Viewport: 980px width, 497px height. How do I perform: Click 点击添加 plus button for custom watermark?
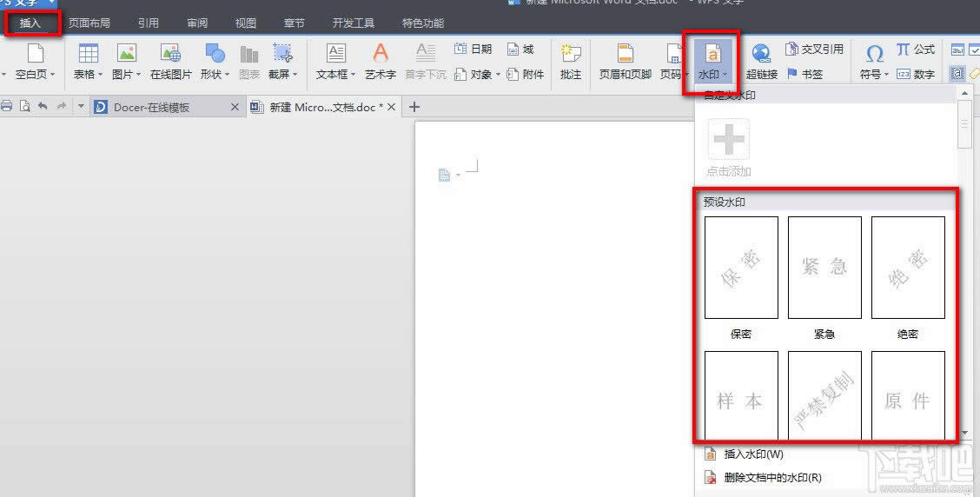[729, 139]
